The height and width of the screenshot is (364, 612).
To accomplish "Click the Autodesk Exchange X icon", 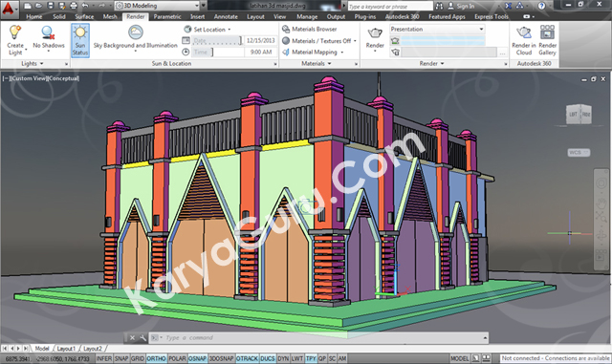I will (x=508, y=6).
